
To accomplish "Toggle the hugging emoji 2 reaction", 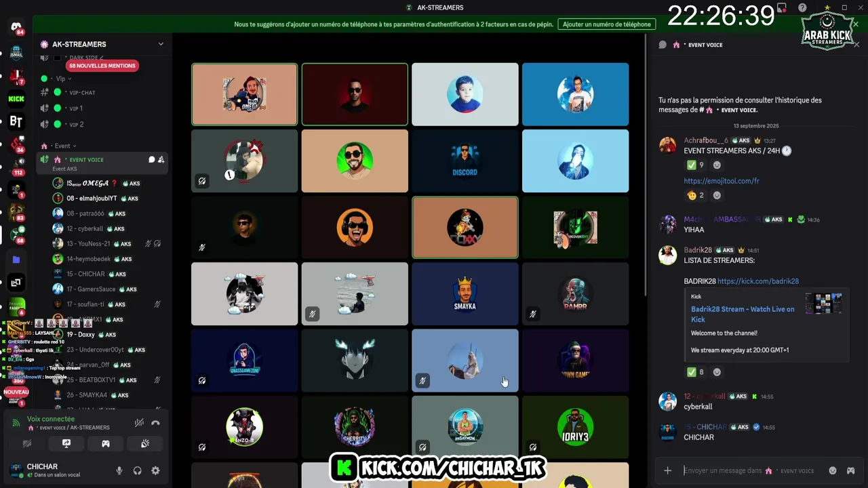I will 695,195.
